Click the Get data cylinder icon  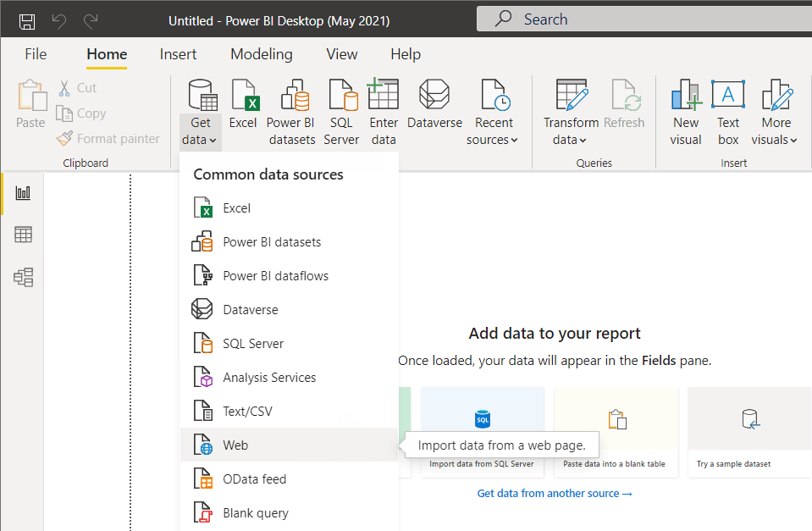[202, 96]
